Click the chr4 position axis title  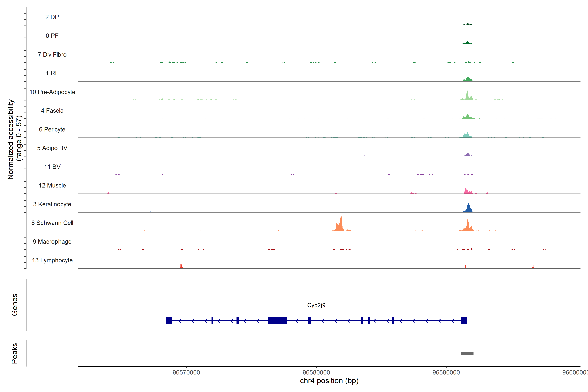[329, 381]
